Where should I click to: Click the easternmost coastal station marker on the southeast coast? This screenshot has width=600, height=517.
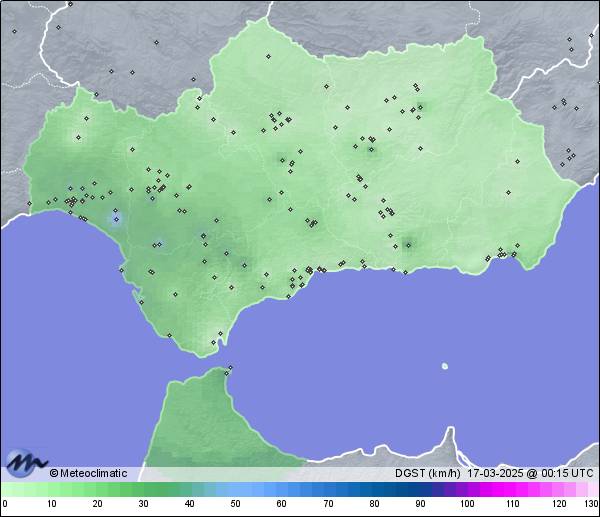coord(514,253)
